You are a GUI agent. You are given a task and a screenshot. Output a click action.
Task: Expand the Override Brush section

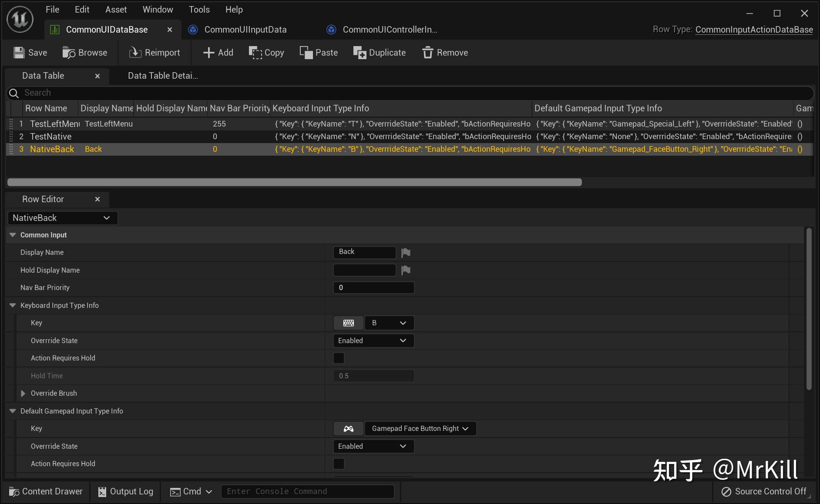[23, 394]
